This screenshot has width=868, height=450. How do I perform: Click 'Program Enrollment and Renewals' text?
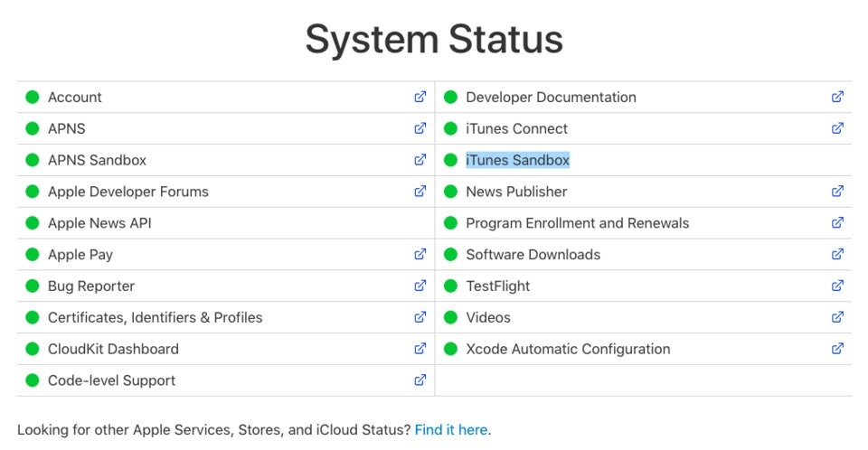point(578,223)
